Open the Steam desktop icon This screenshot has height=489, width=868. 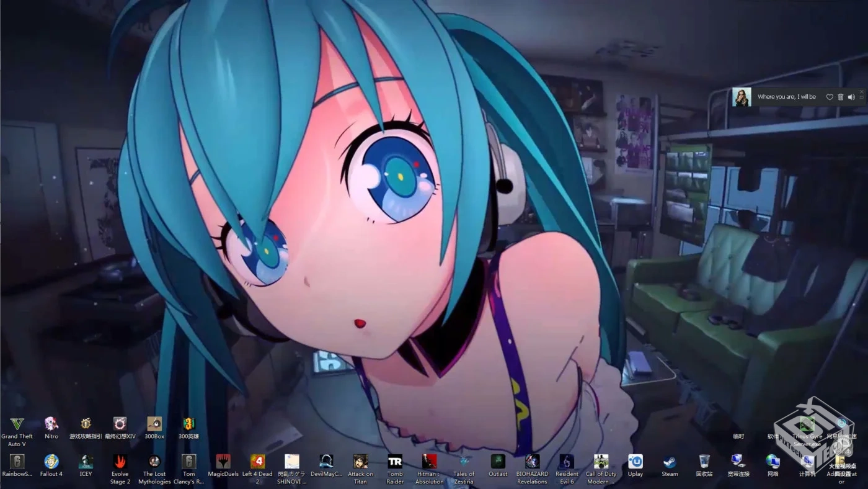670,462
